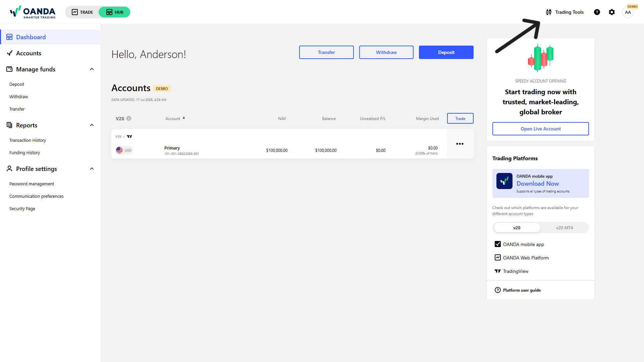The width and height of the screenshot is (644, 362).
Task: Click the TradingView logo in platforms list
Action: tap(498, 271)
